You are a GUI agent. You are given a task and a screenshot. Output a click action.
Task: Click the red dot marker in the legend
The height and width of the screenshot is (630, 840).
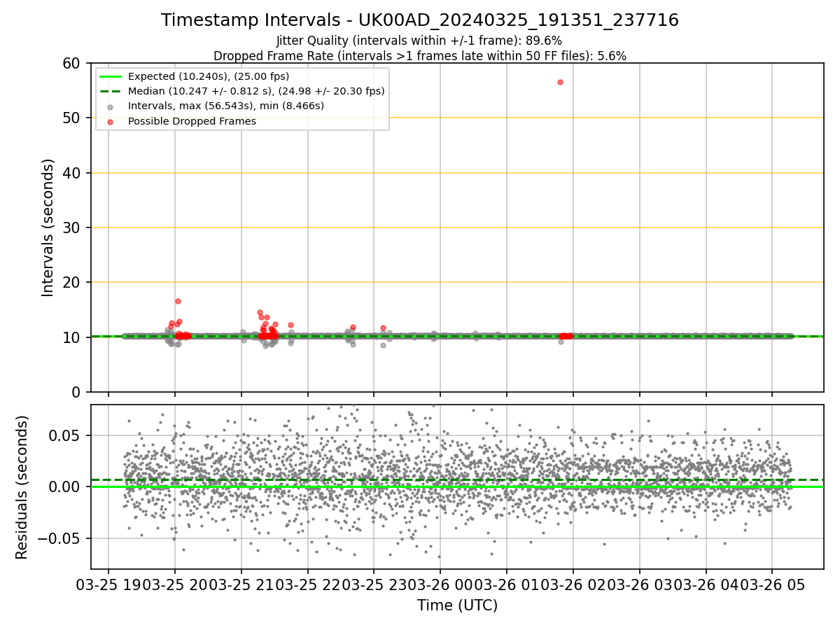pyautogui.click(x=111, y=121)
